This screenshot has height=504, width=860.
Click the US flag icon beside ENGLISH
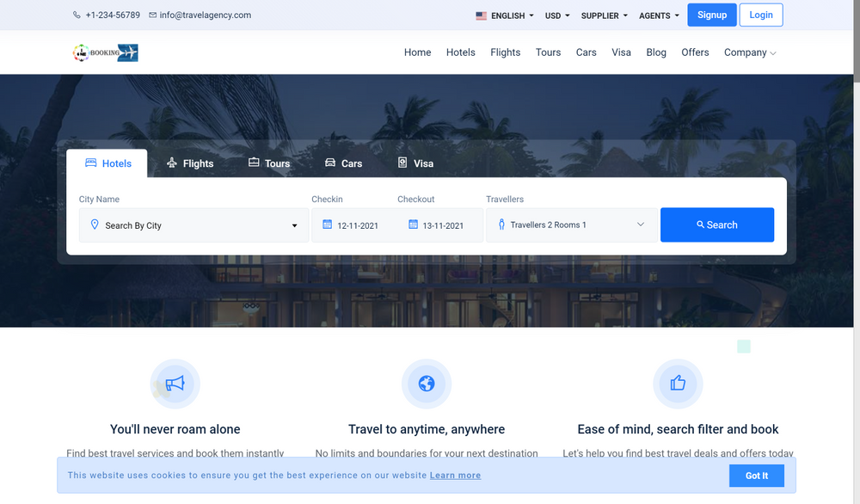481,15
